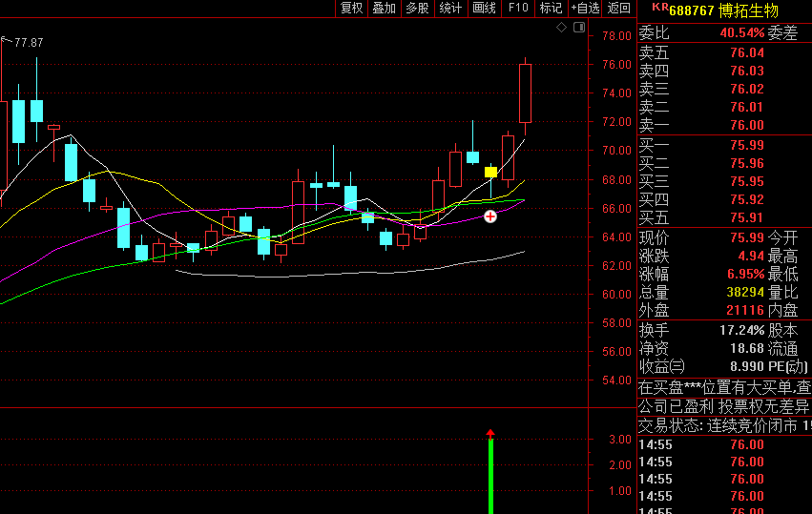
Task: Open F10 company information
Action: coord(518,9)
